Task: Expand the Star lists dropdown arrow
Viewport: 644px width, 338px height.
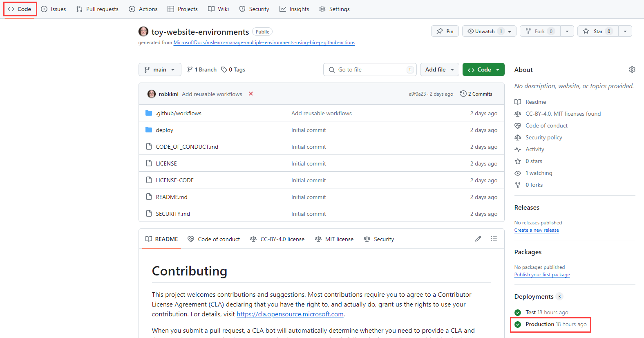Action: click(x=625, y=31)
